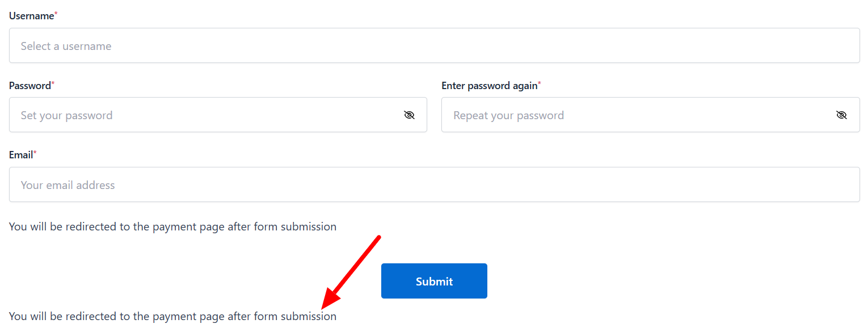The height and width of the screenshot is (332, 868).
Task: Select the 'Repeat your password' input box
Action: pos(635,115)
